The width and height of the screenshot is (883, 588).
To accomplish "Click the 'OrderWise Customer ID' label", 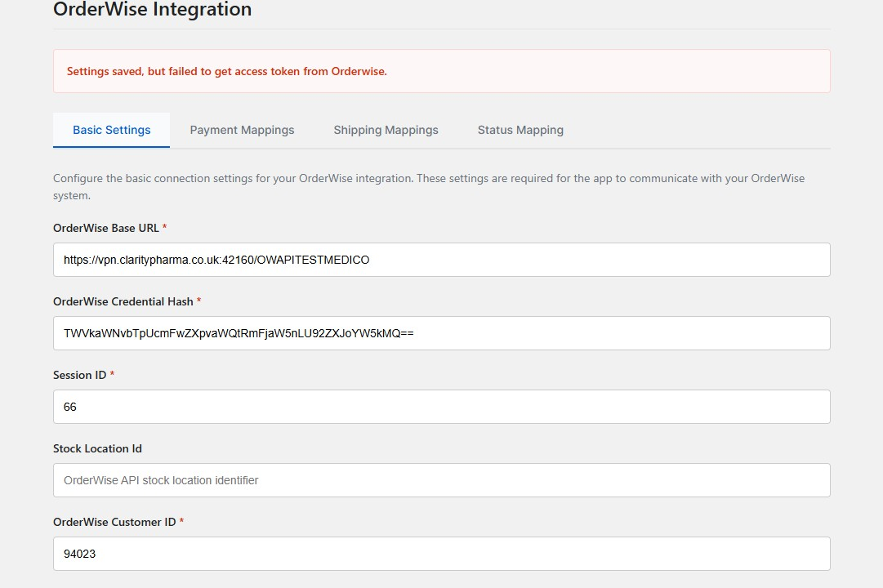I will point(115,522).
